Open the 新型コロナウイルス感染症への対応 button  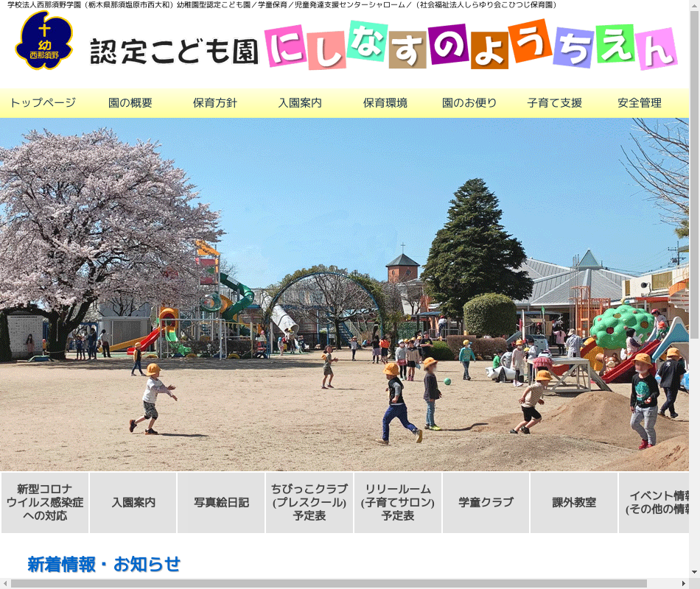(45, 503)
